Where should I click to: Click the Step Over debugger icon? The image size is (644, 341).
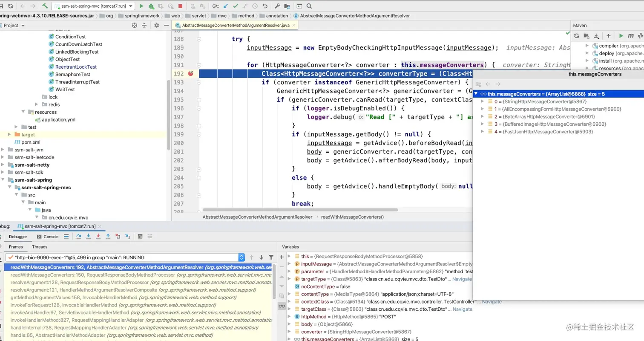tap(79, 236)
